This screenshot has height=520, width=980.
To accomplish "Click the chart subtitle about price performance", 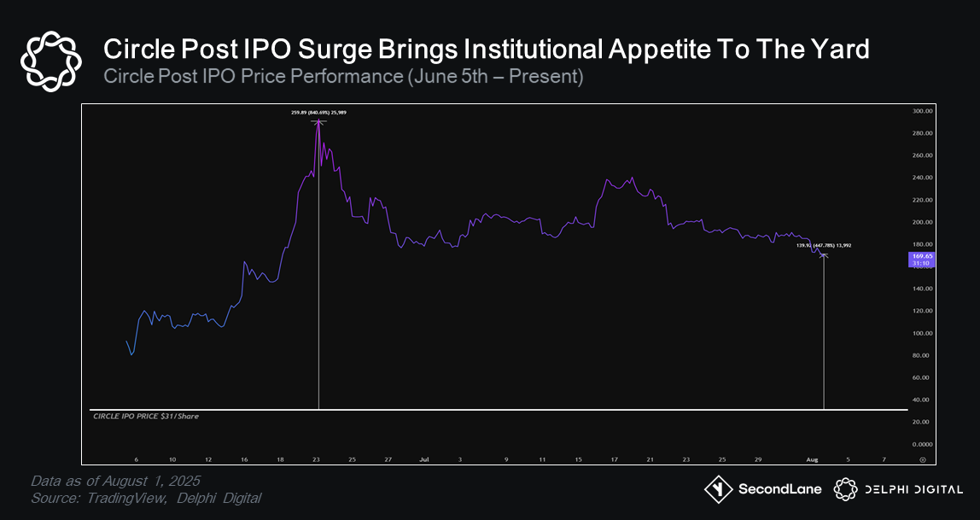I will (343, 76).
